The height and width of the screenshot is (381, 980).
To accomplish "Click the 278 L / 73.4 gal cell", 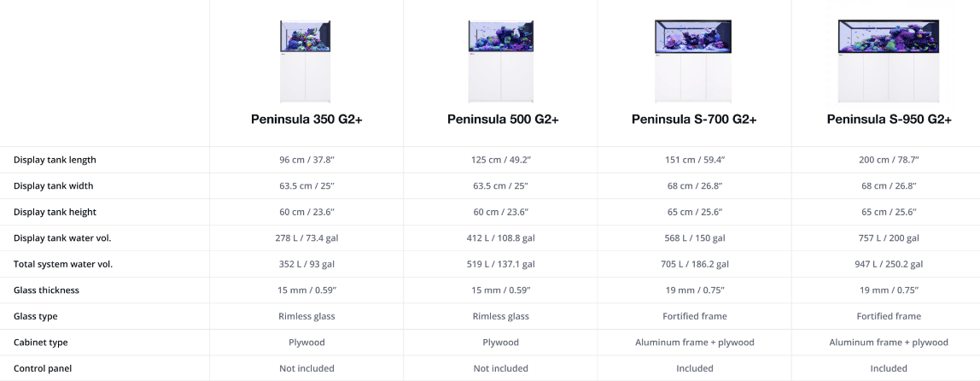I will (x=306, y=237).
